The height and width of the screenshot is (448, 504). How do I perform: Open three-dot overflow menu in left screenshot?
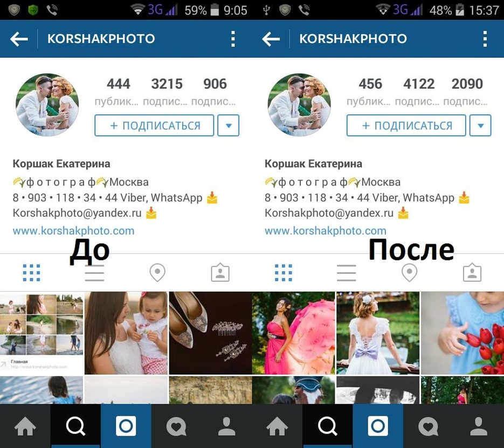pyautogui.click(x=233, y=39)
